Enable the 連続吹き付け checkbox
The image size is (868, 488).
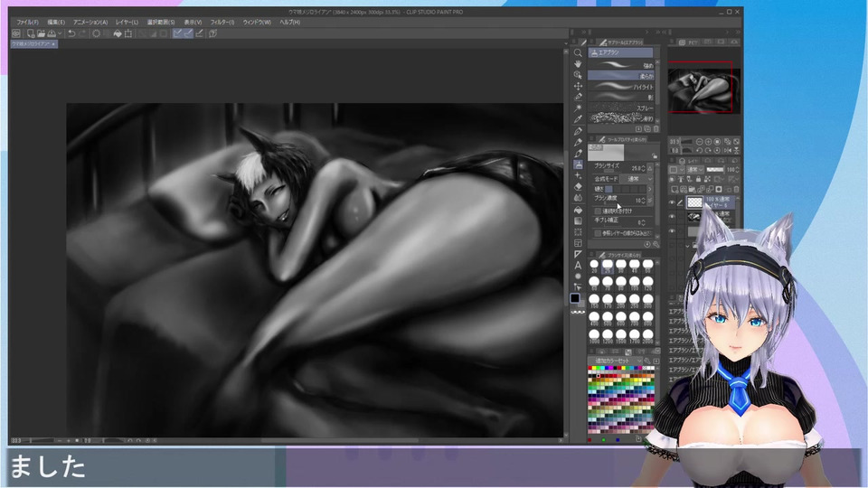pyautogui.click(x=598, y=211)
